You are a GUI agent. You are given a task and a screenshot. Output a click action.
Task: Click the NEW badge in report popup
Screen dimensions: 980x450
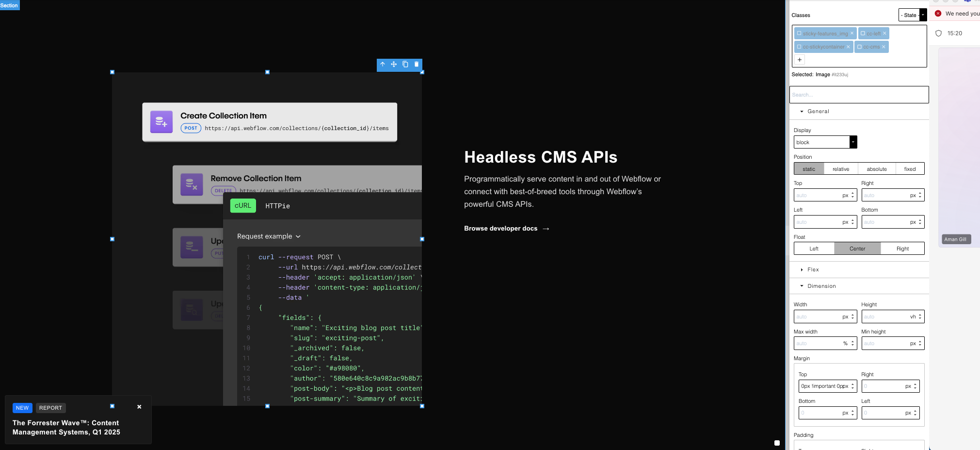[x=22, y=408]
